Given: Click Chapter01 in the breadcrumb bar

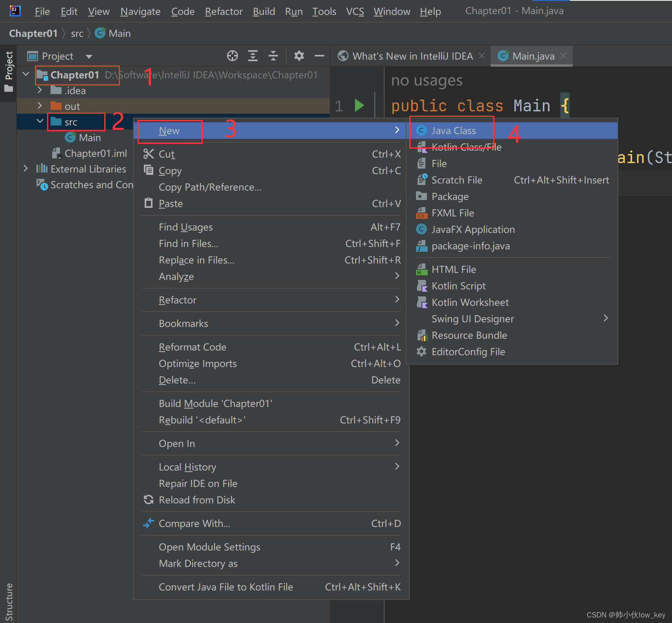Looking at the screenshot, I should coord(33,34).
